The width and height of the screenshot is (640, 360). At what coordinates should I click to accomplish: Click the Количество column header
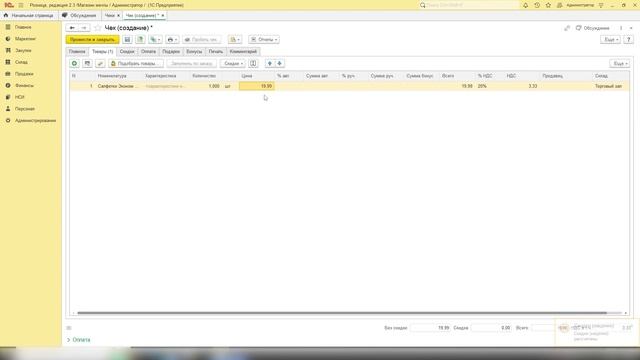[206, 76]
